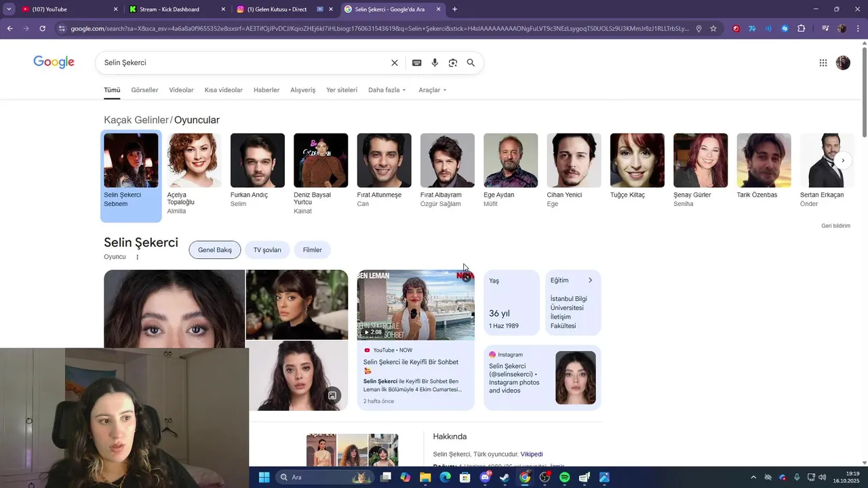868x488 pixels.
Task: Expand the Daha fazla dropdown
Action: (x=387, y=90)
